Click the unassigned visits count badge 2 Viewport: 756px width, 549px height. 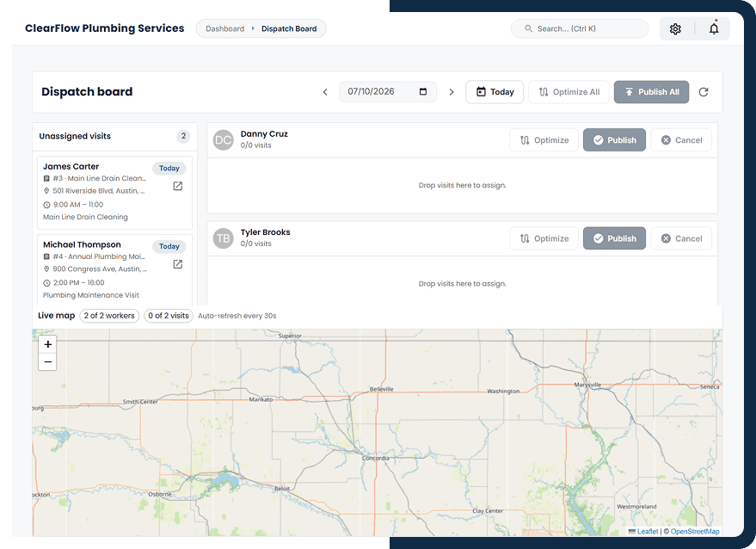click(x=183, y=136)
